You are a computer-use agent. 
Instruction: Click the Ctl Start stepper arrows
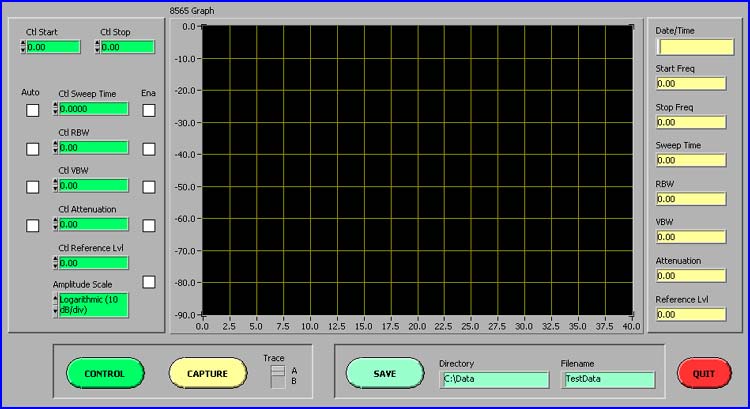(x=23, y=47)
